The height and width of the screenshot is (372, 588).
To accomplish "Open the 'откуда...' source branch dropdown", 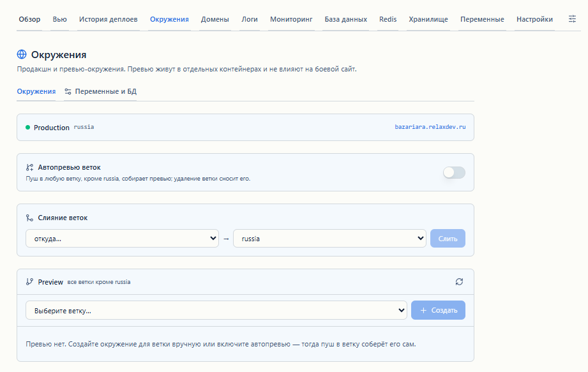I will 122,238.
